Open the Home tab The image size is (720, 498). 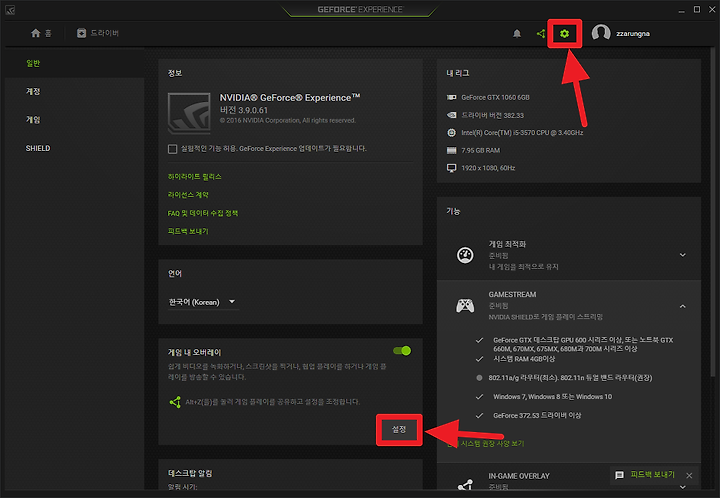coord(41,33)
